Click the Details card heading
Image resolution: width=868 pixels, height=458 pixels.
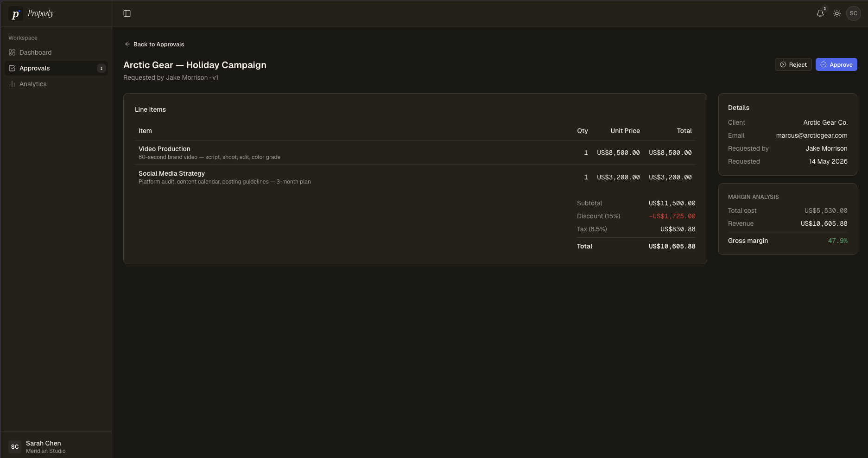click(738, 108)
